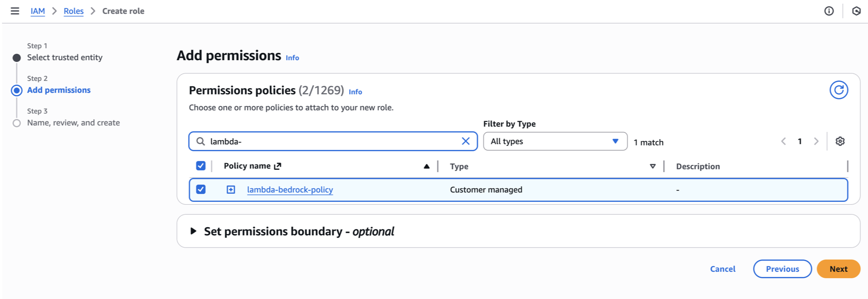Refresh the permissions policies list

pyautogui.click(x=838, y=90)
